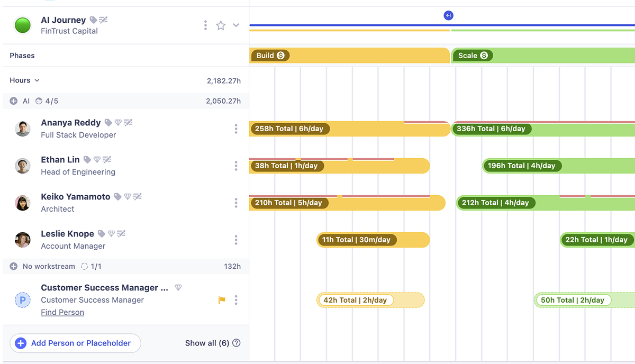Click the green status circle for AI Journey

pos(23,25)
